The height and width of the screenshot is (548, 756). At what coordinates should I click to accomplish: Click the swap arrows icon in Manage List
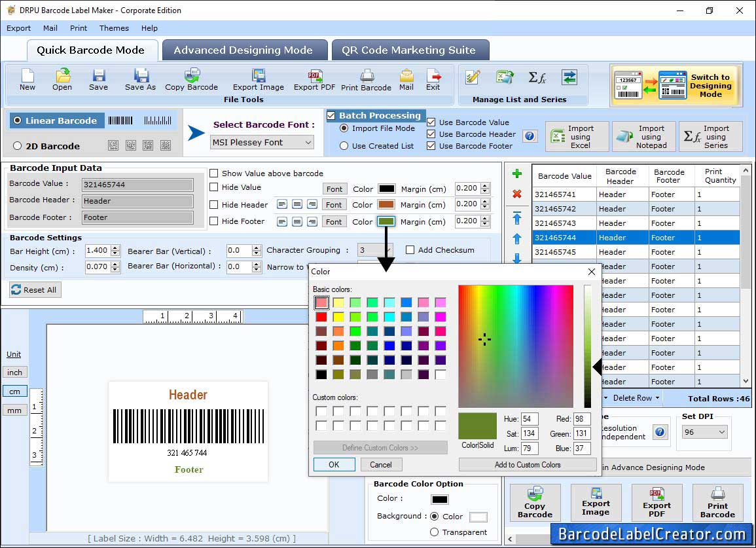coord(569,77)
